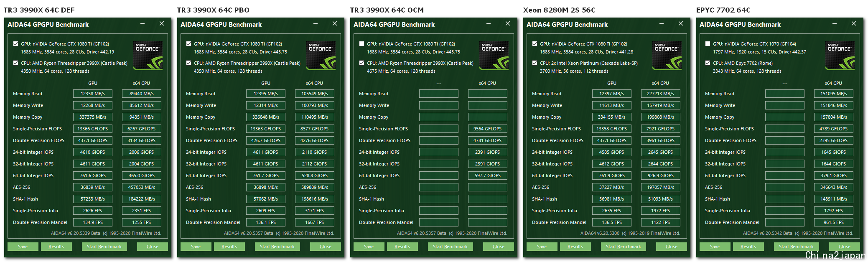Click GeForce logo in TR3 3990X PBO window
The image size is (868, 262).
pos(321,55)
